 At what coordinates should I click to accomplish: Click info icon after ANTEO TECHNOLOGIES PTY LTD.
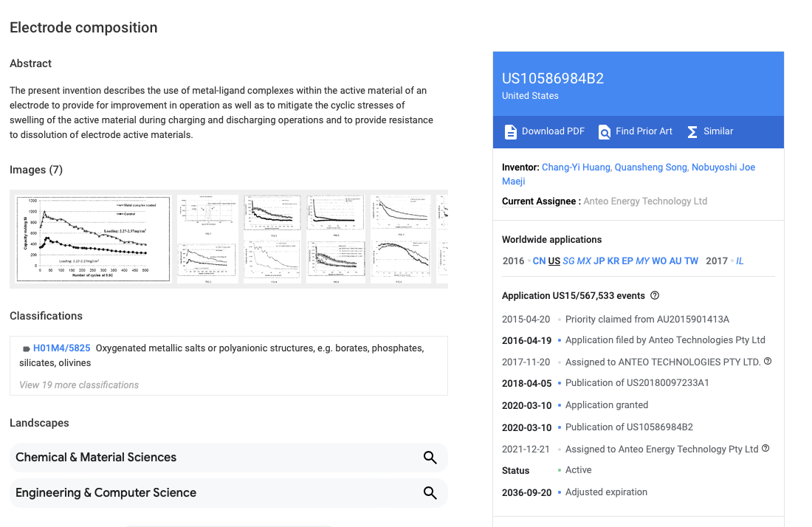[x=768, y=362]
